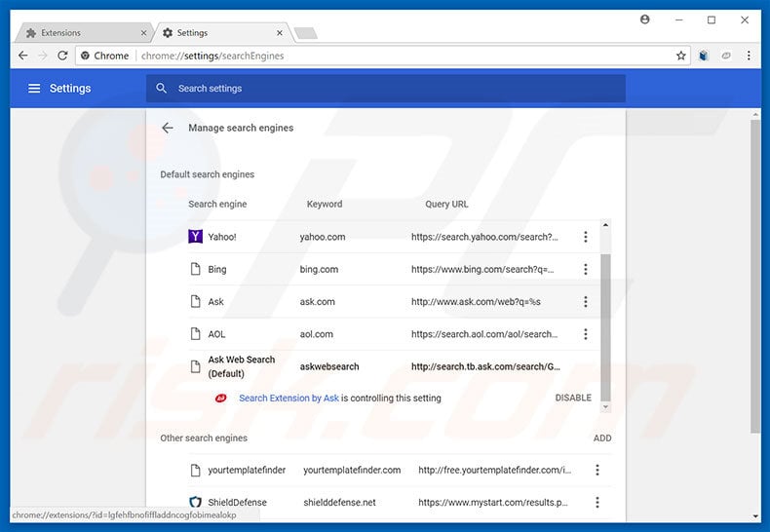
Task: Click the browser forward arrow
Action: [43, 56]
